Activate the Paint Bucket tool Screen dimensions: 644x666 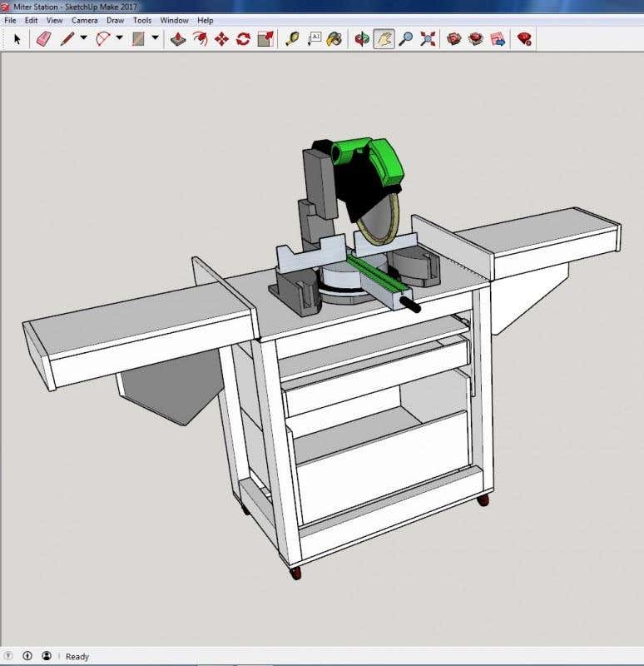pos(334,38)
